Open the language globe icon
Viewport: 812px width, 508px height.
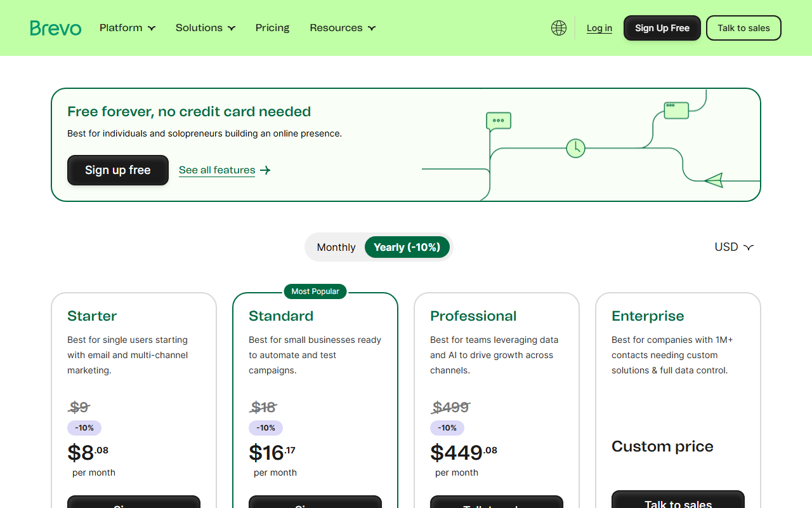tap(559, 28)
